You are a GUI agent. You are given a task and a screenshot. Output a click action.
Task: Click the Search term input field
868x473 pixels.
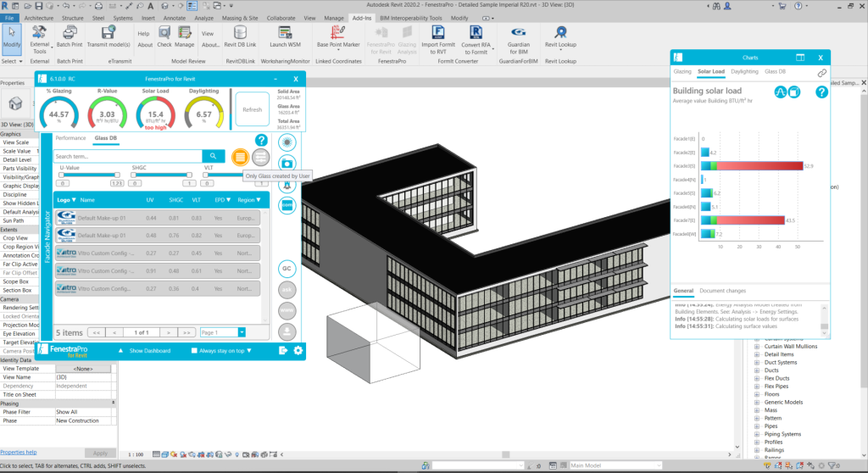[x=128, y=156]
